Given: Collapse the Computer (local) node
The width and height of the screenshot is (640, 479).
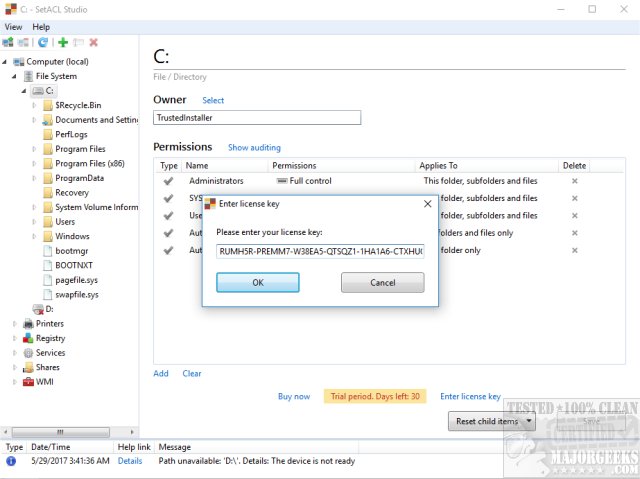Looking at the screenshot, I should (x=4, y=62).
